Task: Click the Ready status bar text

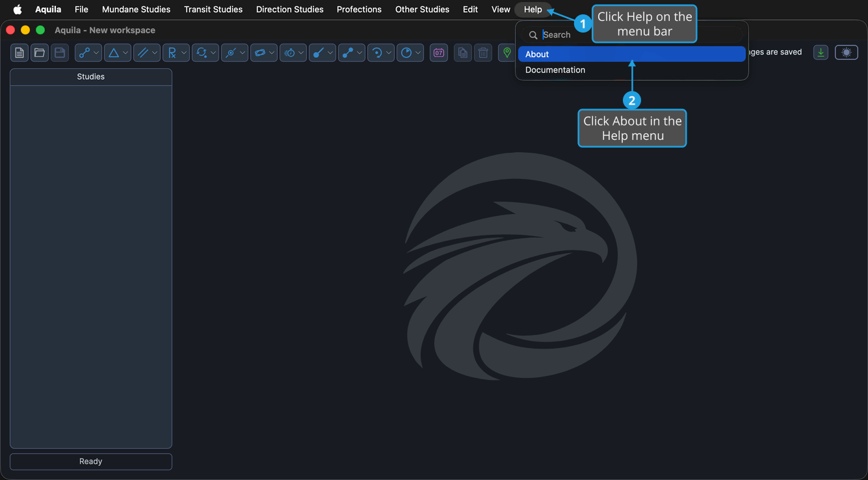Action: click(x=91, y=461)
